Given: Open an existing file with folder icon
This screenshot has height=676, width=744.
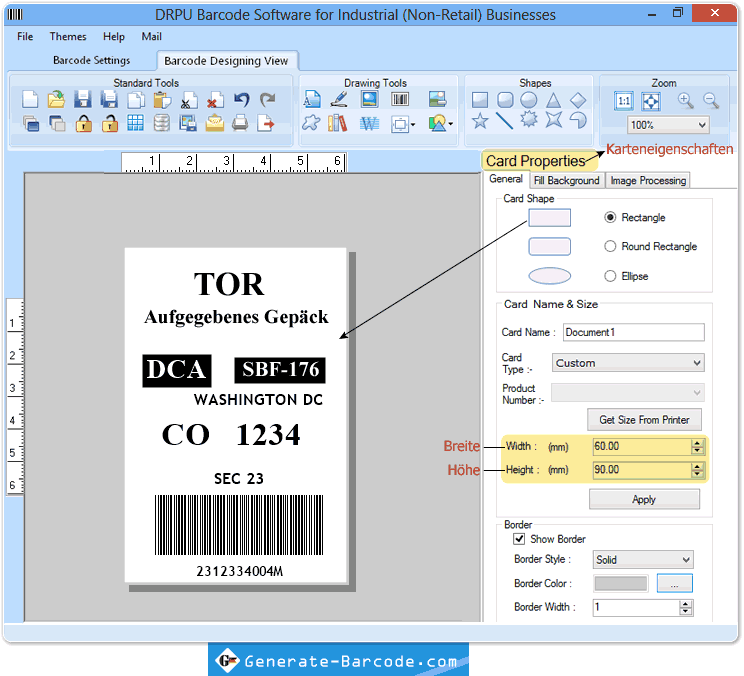Looking at the screenshot, I should 56,100.
